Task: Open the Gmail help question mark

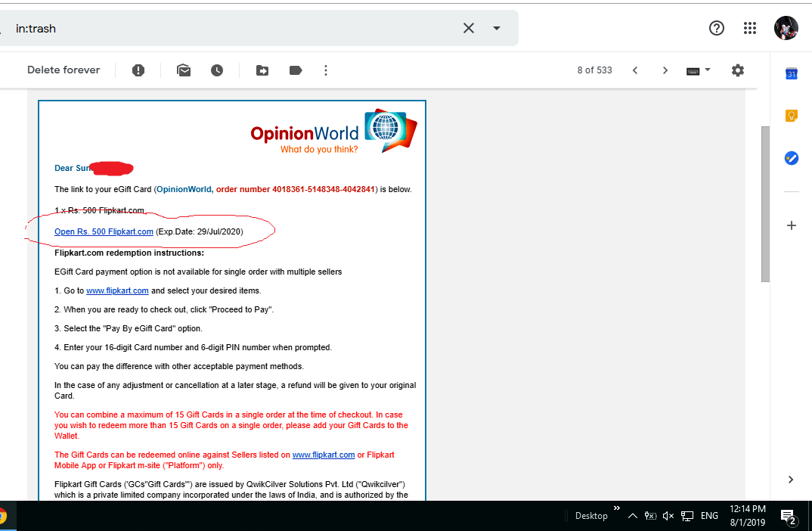Action: pyautogui.click(x=716, y=28)
